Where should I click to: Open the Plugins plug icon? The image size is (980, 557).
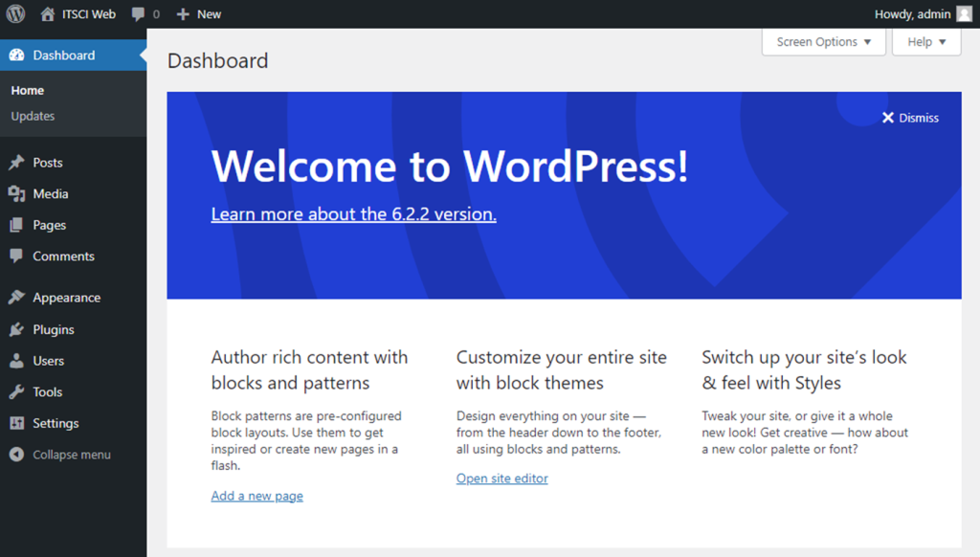click(16, 329)
